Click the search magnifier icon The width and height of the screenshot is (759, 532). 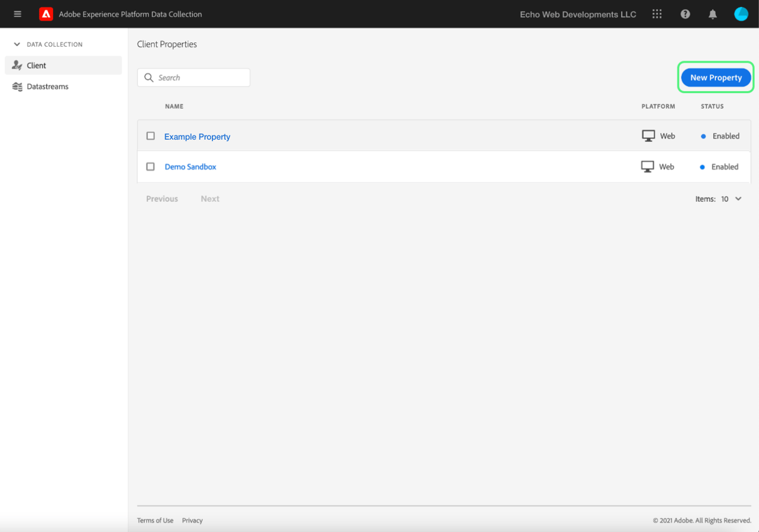[149, 77]
